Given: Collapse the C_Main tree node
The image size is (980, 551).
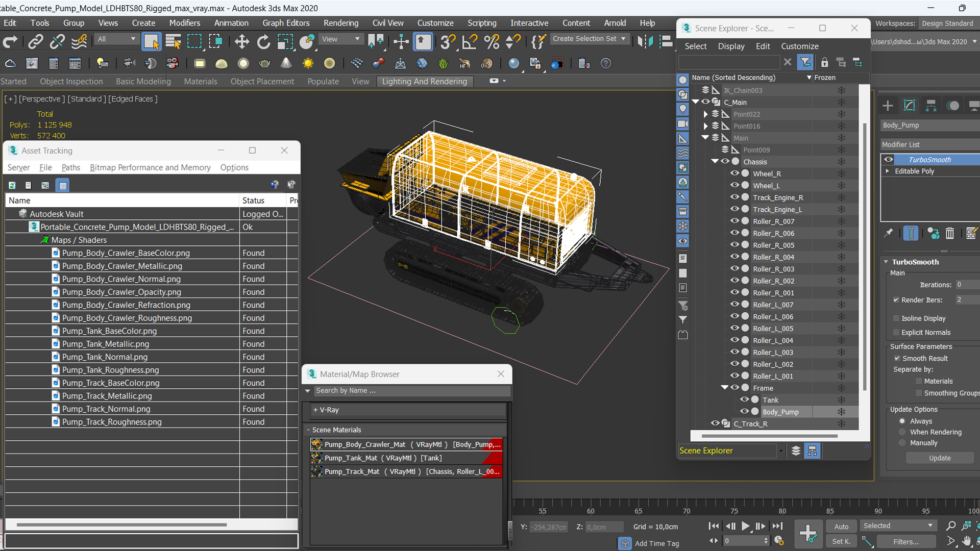Looking at the screenshot, I should click(x=695, y=102).
